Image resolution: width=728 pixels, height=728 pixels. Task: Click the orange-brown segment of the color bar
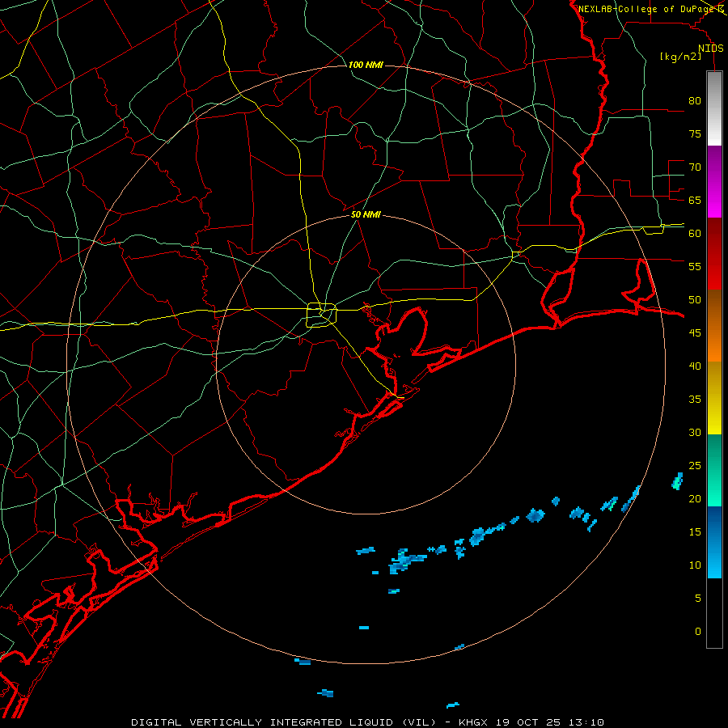pos(714,325)
